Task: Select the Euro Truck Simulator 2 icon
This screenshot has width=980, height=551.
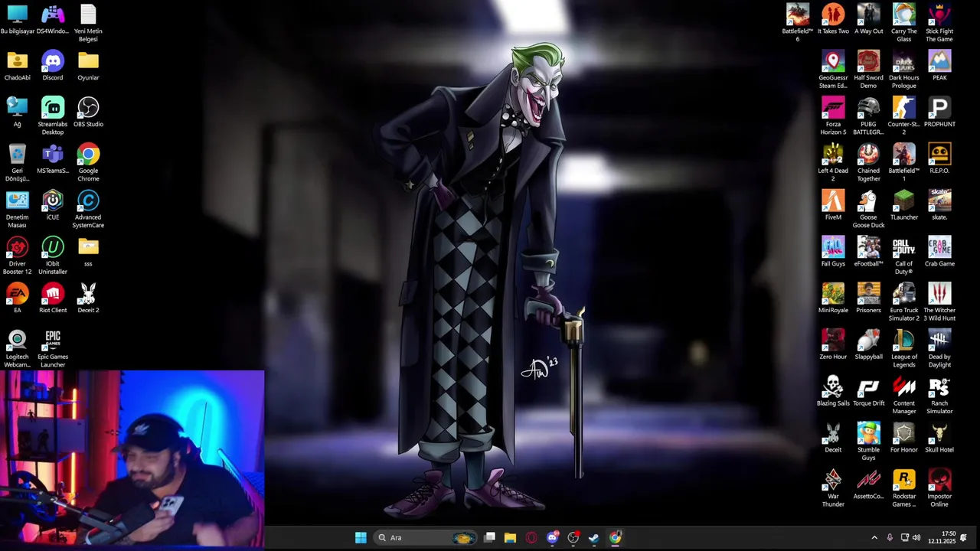Action: point(904,293)
